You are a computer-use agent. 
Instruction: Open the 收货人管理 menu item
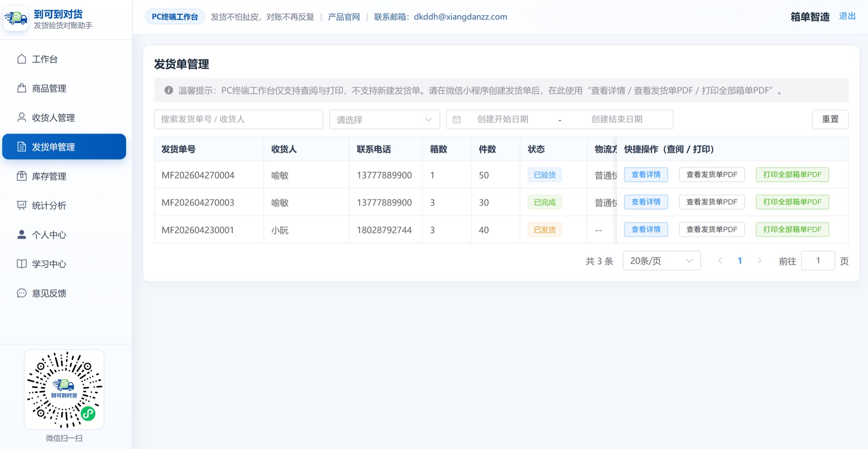64,118
